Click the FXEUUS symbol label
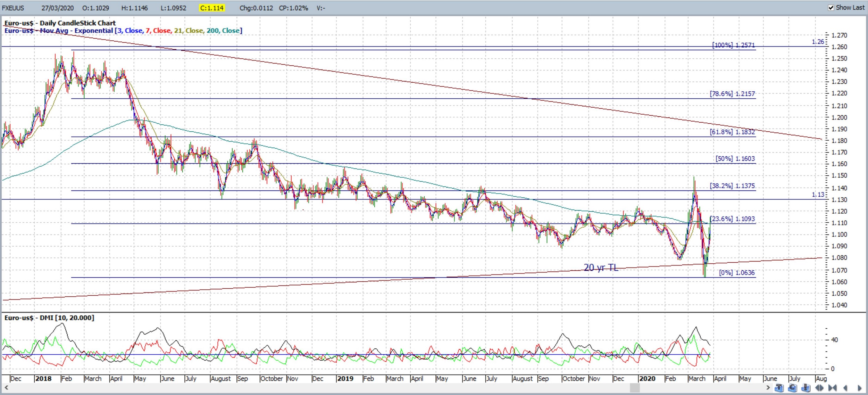Viewport: 868px width, 395px height. click(x=13, y=8)
